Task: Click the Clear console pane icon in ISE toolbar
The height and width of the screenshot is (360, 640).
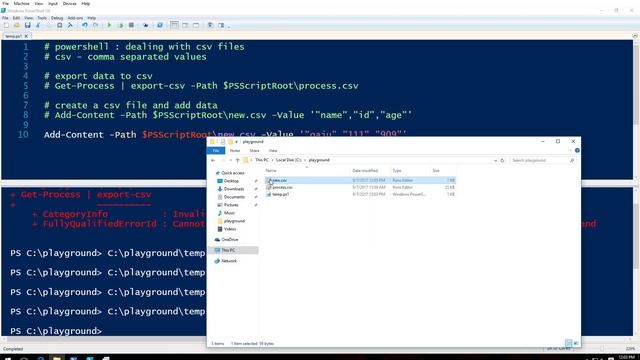Action: [70, 25]
